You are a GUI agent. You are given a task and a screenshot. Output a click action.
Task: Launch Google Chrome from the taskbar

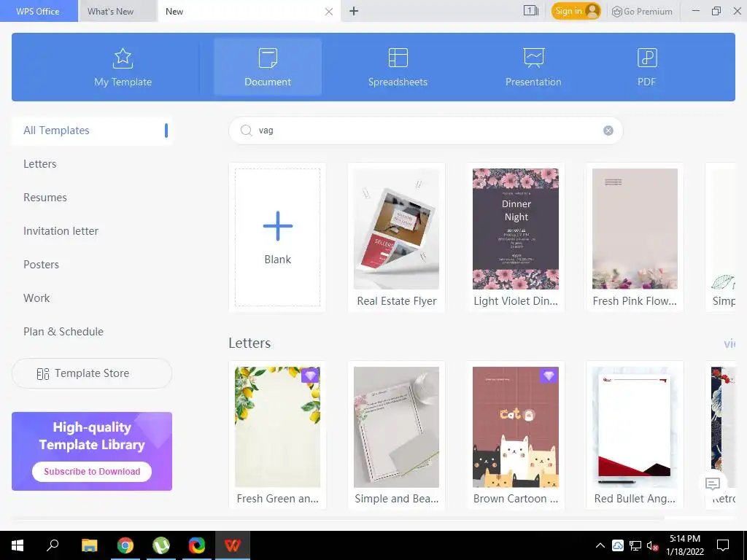(x=125, y=545)
